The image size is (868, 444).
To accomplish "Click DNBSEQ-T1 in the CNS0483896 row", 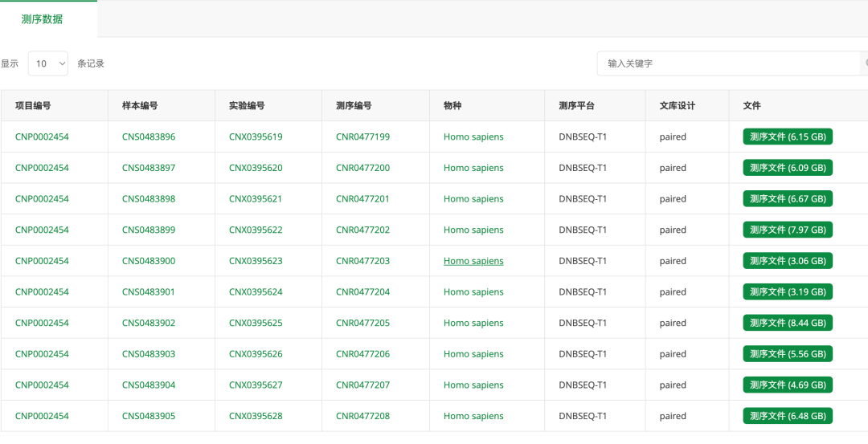I will [x=583, y=136].
